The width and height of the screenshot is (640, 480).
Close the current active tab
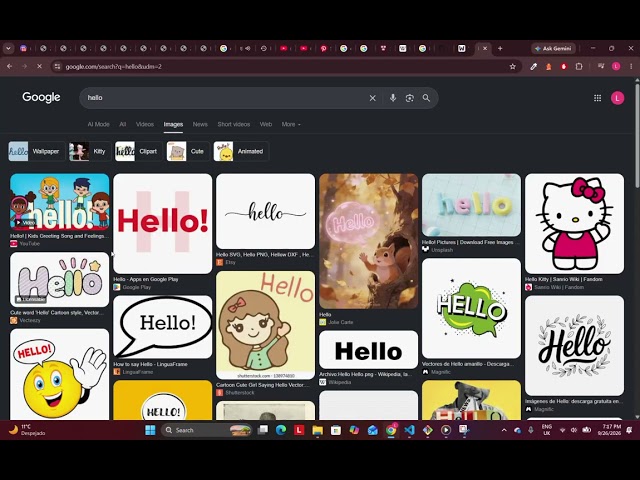tap(485, 49)
